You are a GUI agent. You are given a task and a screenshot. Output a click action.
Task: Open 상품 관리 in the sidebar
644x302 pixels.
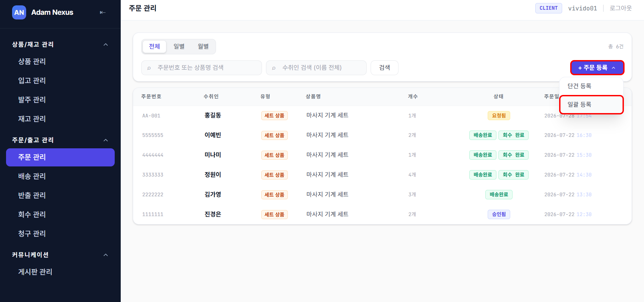coord(60,61)
